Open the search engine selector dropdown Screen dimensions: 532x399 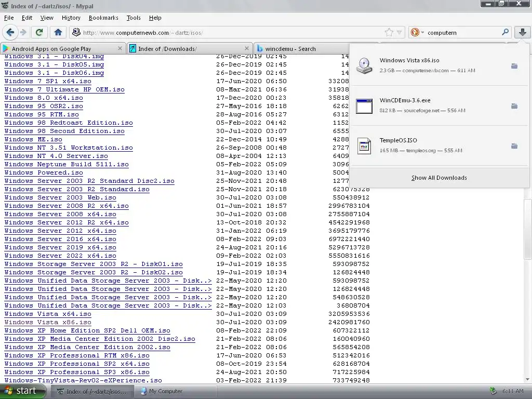point(418,33)
